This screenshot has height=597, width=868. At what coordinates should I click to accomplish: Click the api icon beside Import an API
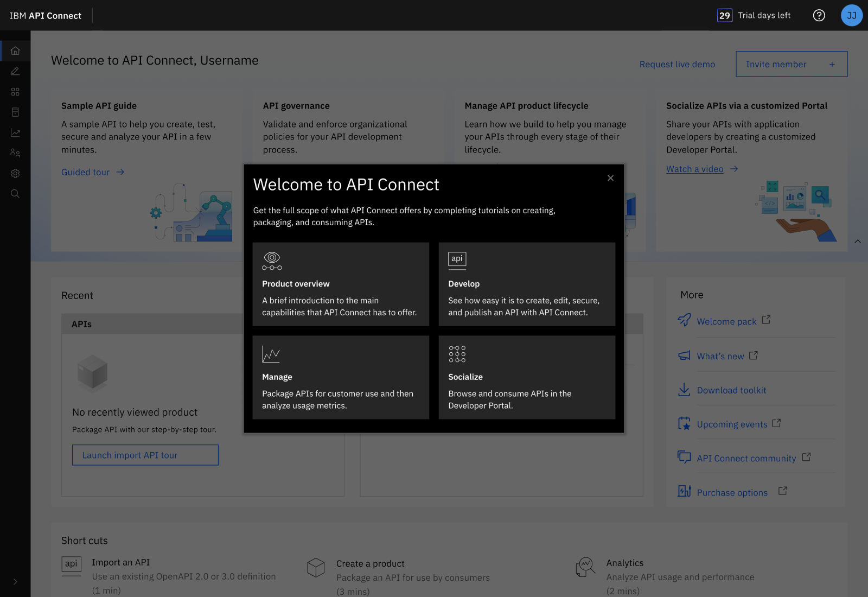tap(71, 566)
